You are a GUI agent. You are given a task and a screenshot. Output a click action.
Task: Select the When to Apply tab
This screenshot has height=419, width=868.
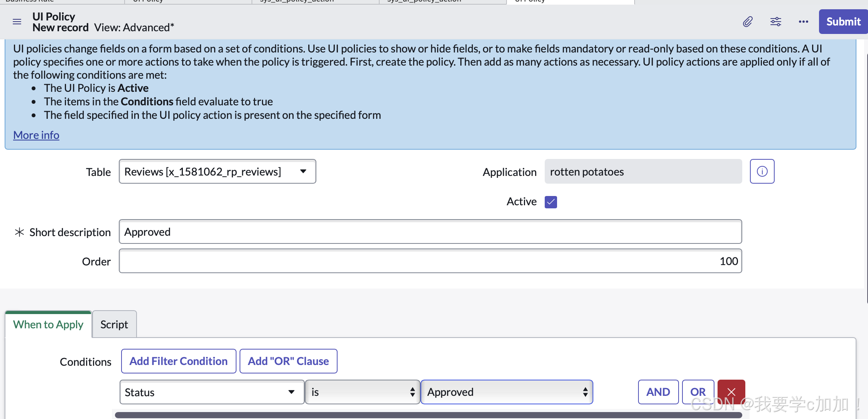[x=48, y=324]
